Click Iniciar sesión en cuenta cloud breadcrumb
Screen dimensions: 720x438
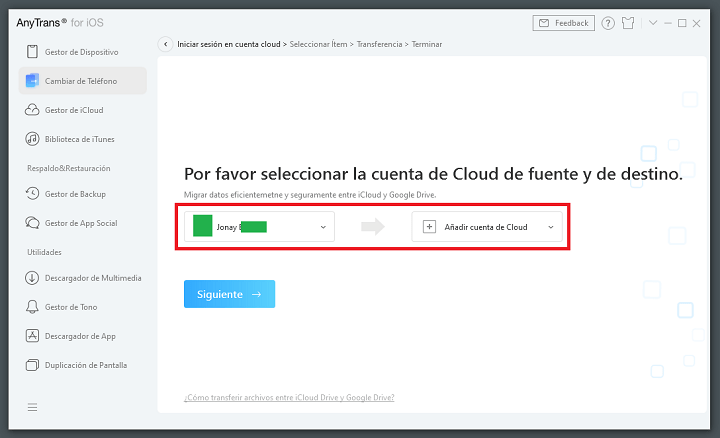click(229, 44)
